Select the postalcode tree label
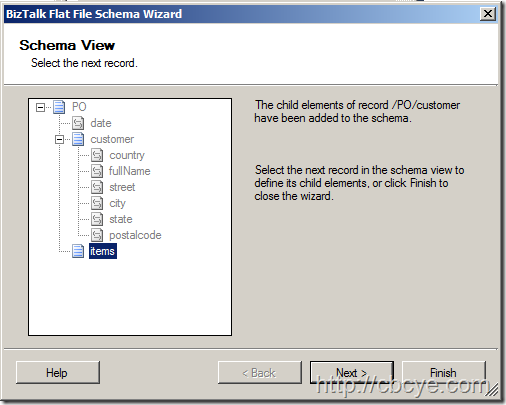 pyautogui.click(x=135, y=235)
